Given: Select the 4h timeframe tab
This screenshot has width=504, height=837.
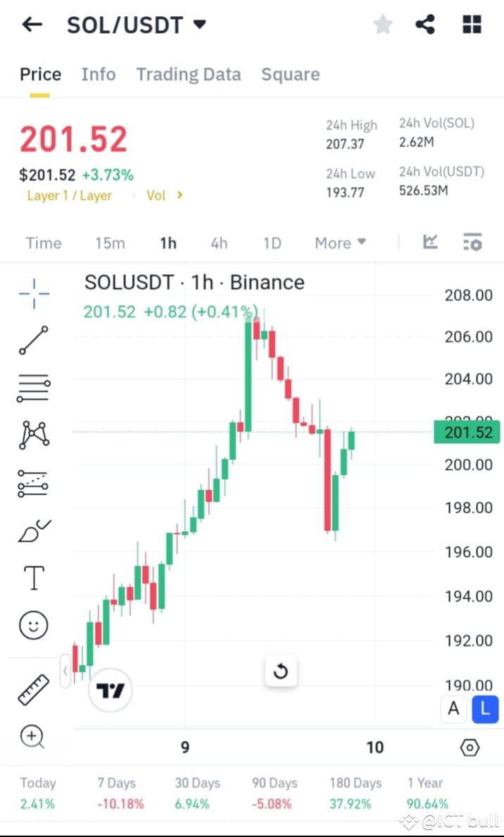Looking at the screenshot, I should [219, 242].
